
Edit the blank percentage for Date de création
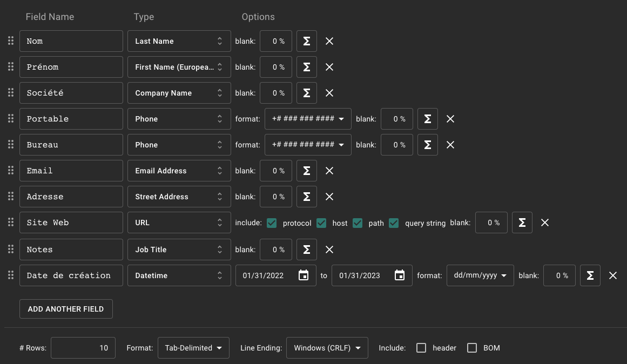pos(559,275)
